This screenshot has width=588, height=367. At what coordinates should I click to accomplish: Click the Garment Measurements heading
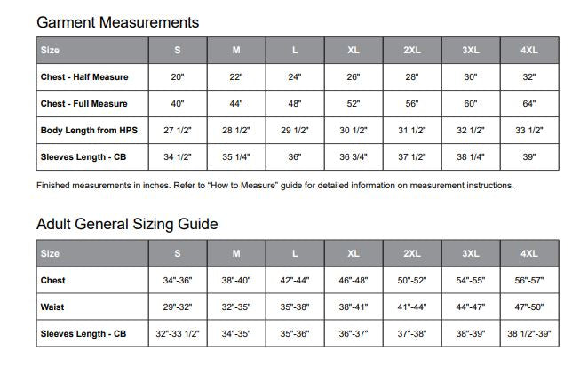point(118,22)
